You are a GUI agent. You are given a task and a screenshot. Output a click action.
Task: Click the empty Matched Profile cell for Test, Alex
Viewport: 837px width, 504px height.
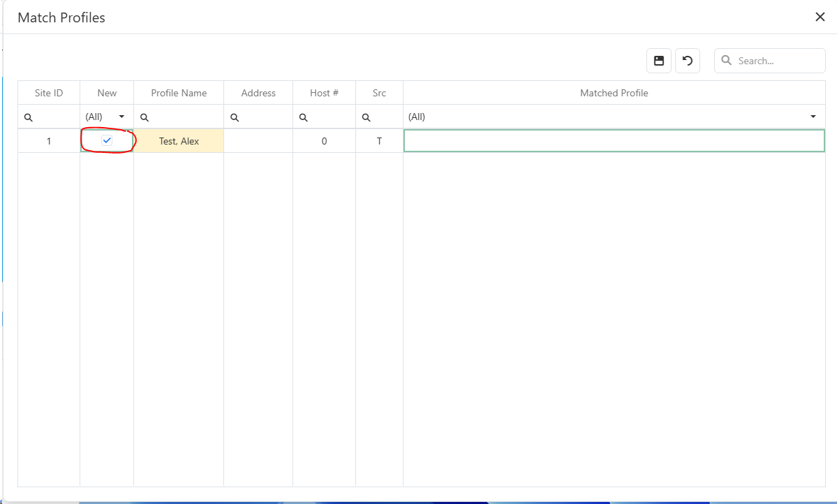614,141
